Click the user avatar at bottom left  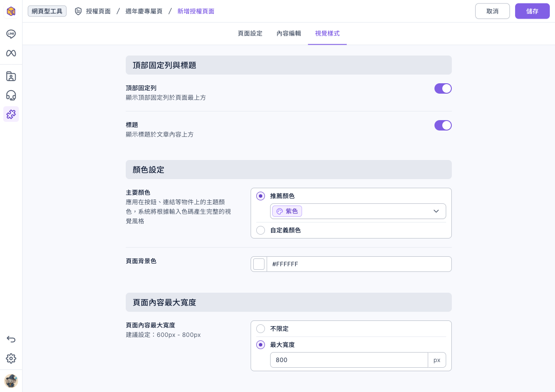coord(11,381)
